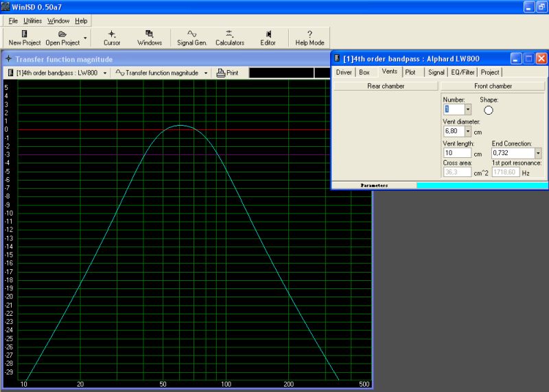Click the Print button in graph toolbar
The width and height of the screenshot is (549, 392).
click(228, 72)
